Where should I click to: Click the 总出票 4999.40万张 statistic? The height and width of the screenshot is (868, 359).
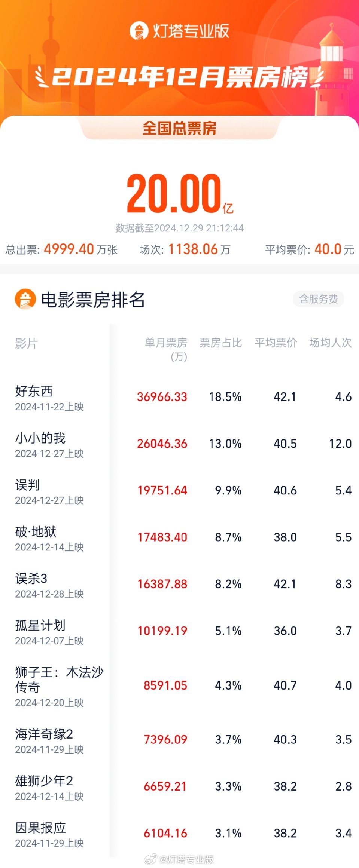tap(61, 249)
